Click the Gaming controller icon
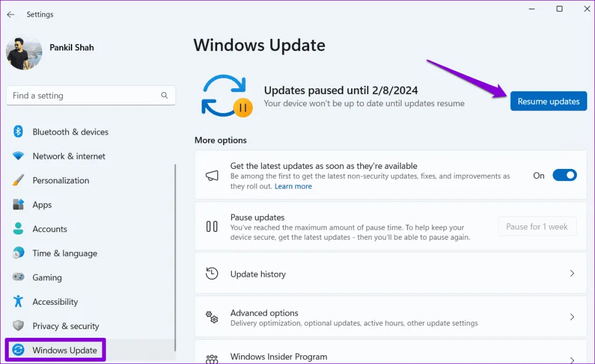 coord(18,277)
